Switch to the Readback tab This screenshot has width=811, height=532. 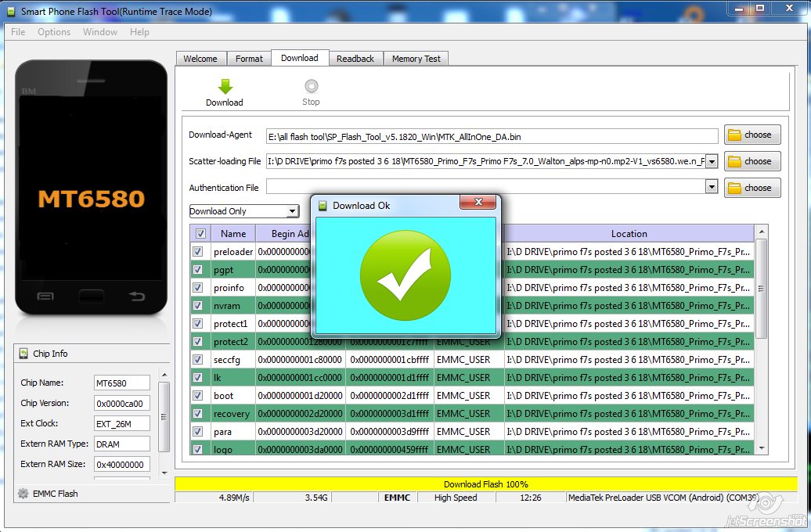(356, 58)
